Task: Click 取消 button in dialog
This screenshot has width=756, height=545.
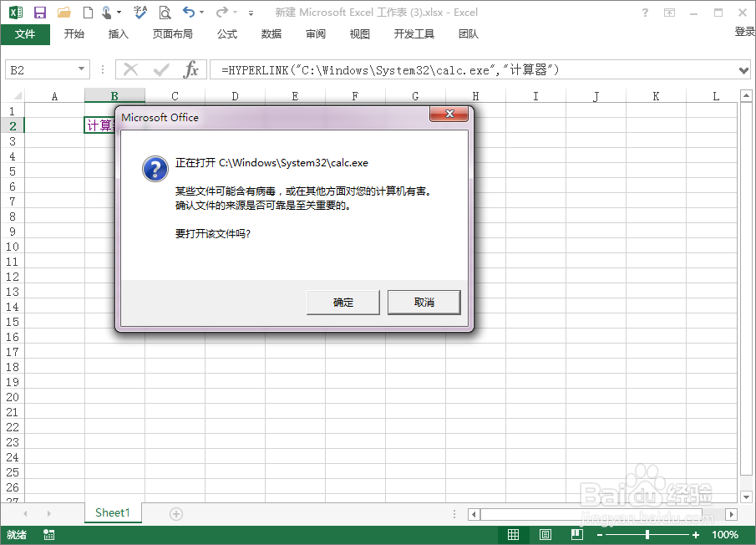Action: pos(424,303)
